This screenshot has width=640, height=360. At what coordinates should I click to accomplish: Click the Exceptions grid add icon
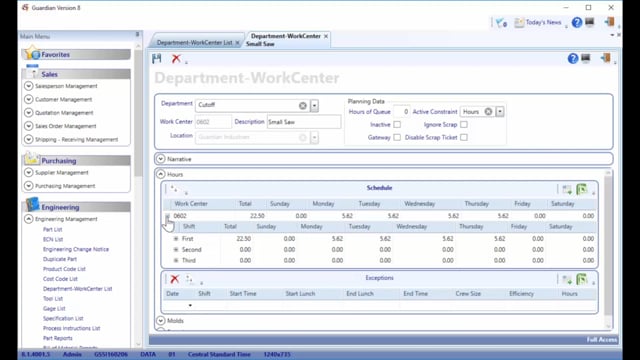click(x=189, y=279)
